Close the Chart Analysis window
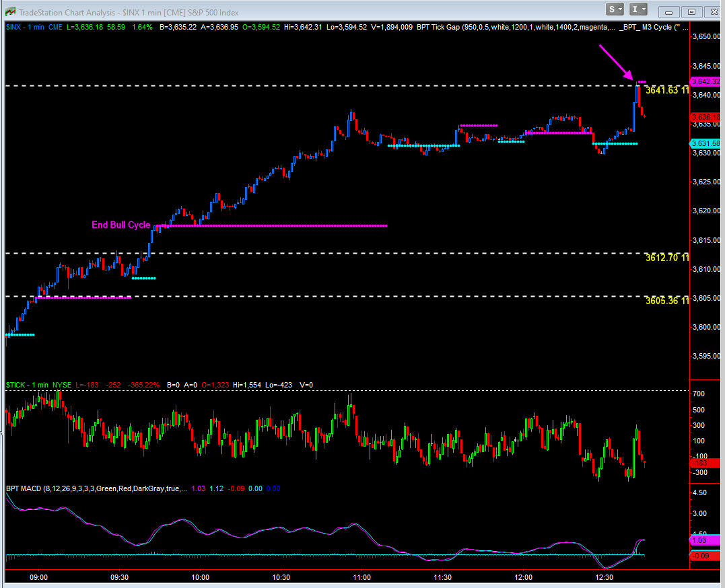Image resolution: width=725 pixels, height=588 pixels. (x=714, y=11)
